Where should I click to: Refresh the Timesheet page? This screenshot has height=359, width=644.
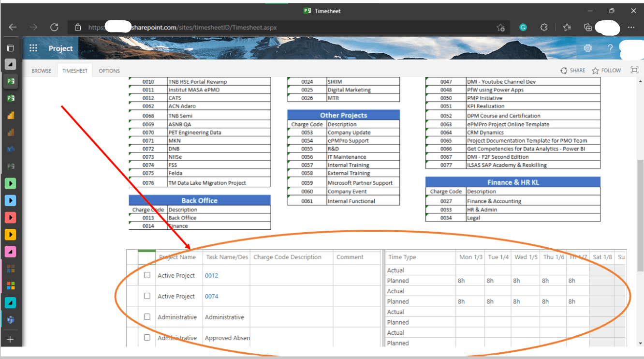54,28
